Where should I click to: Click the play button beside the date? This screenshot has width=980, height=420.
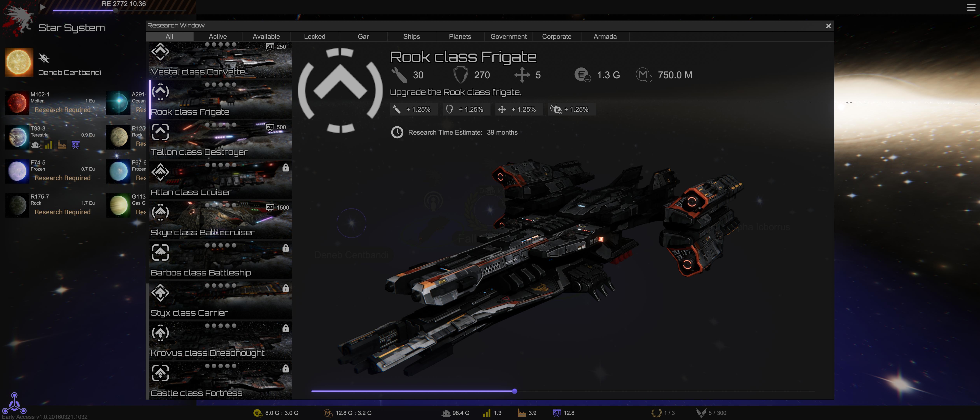43,7
